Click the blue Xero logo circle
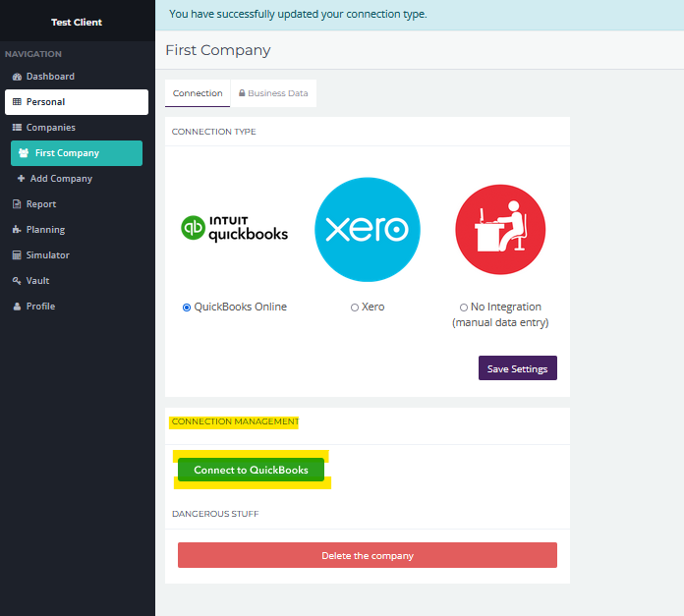 click(x=368, y=229)
